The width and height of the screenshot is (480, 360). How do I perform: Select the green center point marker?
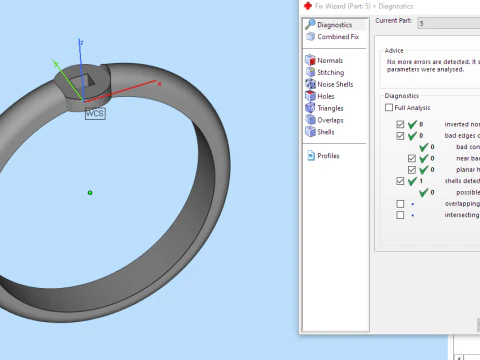pyautogui.click(x=90, y=193)
